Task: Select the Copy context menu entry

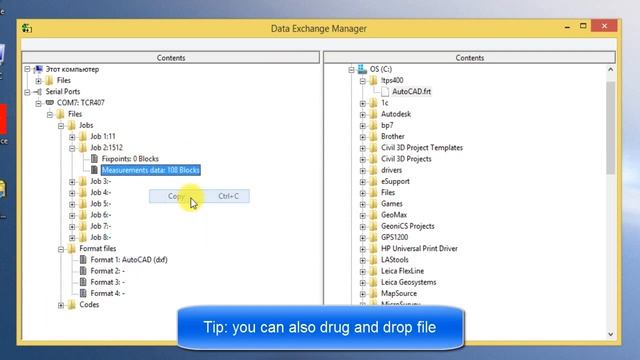Action: point(199,196)
